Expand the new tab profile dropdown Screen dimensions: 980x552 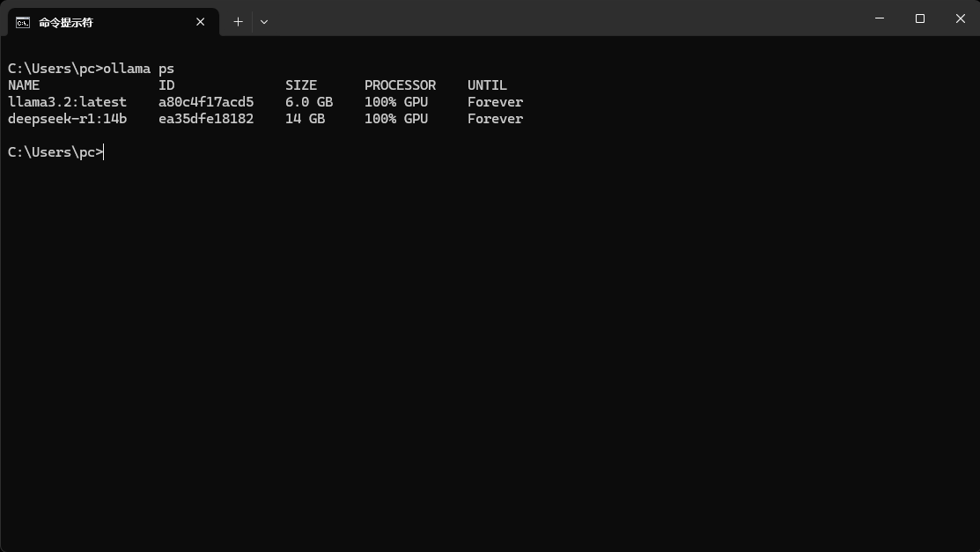[264, 22]
